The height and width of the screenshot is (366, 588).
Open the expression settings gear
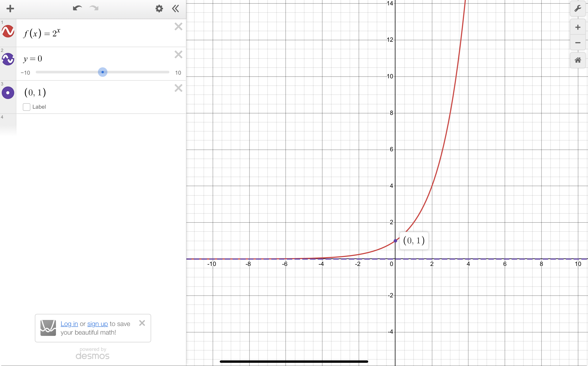159,8
